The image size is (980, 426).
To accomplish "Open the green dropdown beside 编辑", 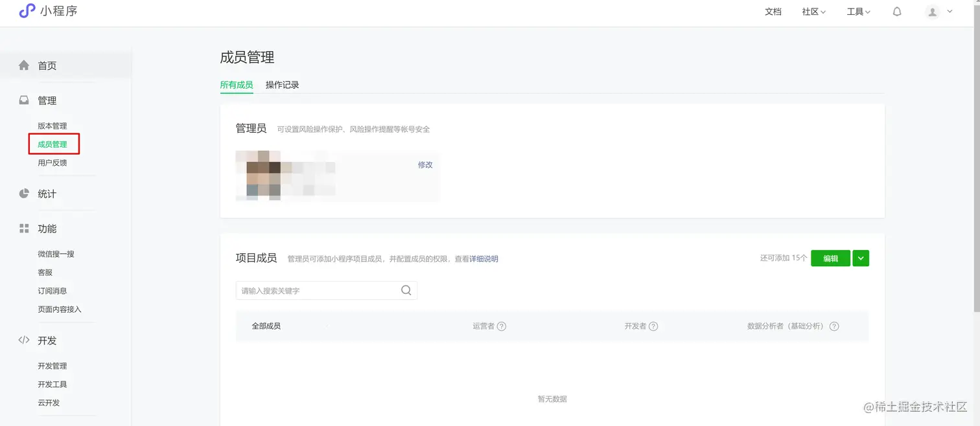I will pyautogui.click(x=861, y=258).
